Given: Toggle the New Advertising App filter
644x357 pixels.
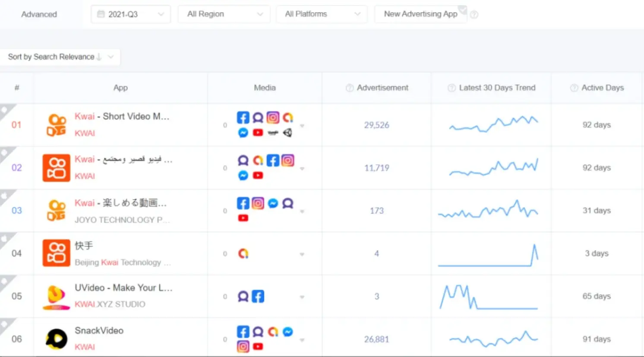Looking at the screenshot, I should 420,14.
